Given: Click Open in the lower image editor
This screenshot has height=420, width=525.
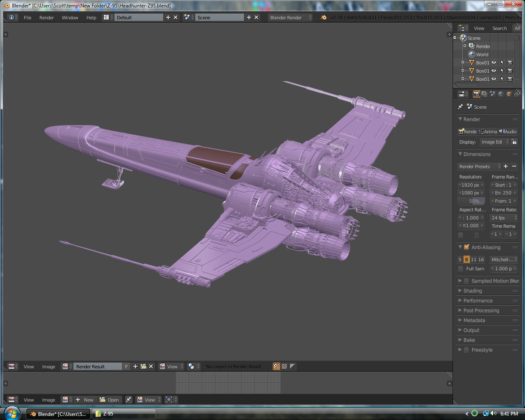Looking at the screenshot, I should click(110, 399).
